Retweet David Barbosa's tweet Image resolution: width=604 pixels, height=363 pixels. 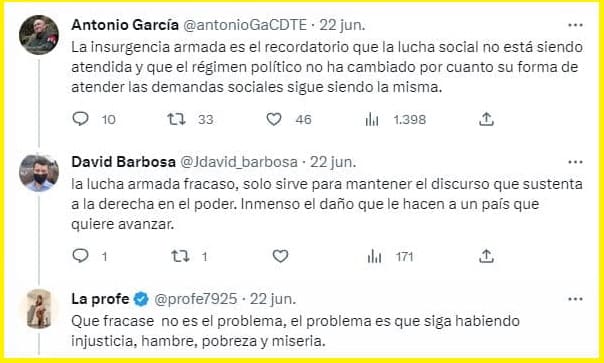[180, 256]
